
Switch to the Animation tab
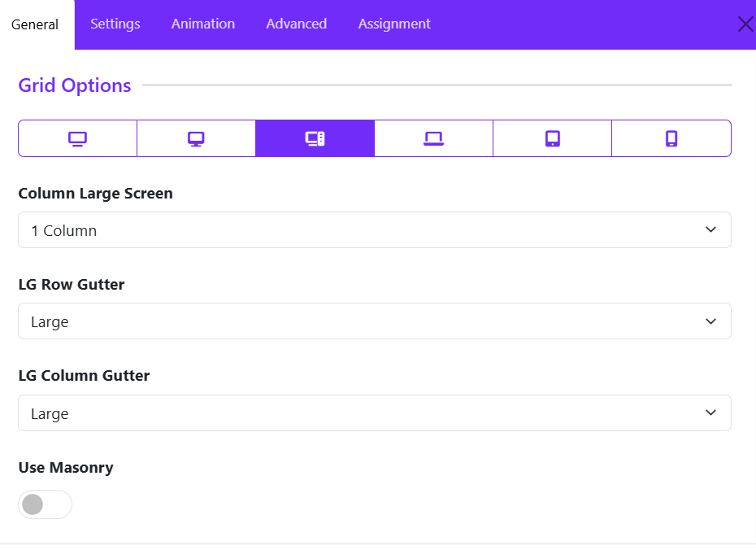tap(203, 24)
